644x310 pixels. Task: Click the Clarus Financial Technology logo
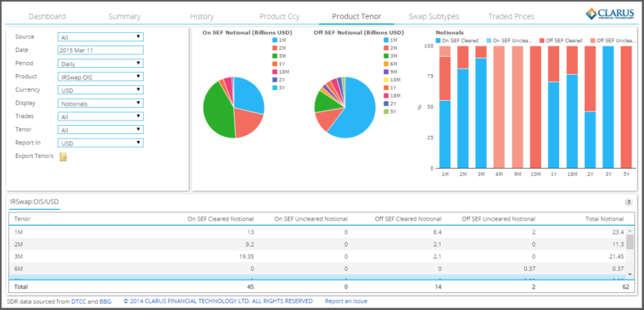[609, 14]
